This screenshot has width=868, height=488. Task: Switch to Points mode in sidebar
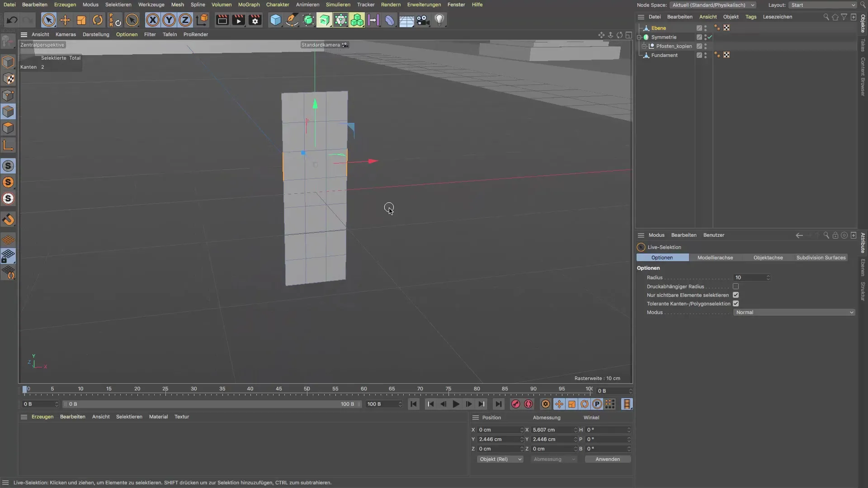tap(8, 95)
